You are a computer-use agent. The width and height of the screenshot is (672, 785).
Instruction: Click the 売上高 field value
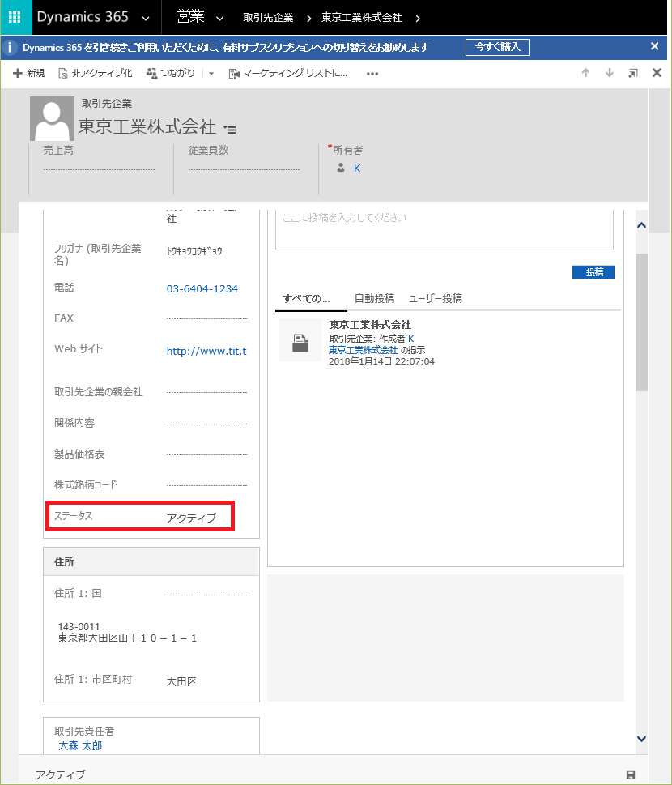pyautogui.click(x=99, y=169)
